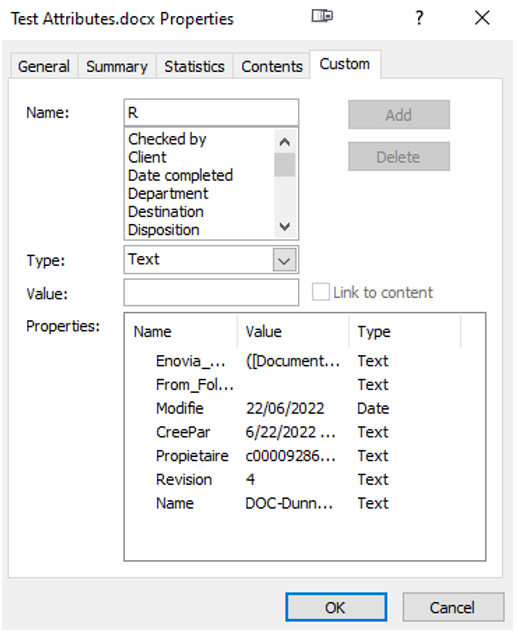
Task: Click the Value input field
Action: [x=211, y=292]
